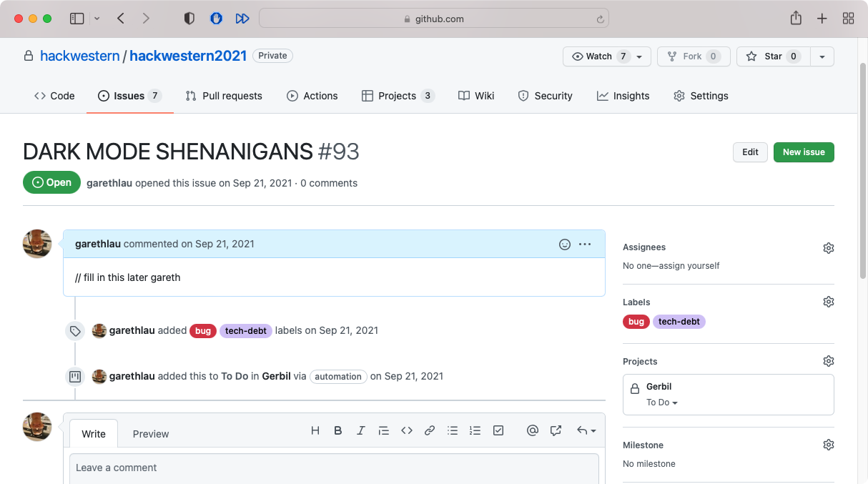Screen dimensions: 868x484
Task: Mention a user with the @ icon
Action: click(532, 430)
